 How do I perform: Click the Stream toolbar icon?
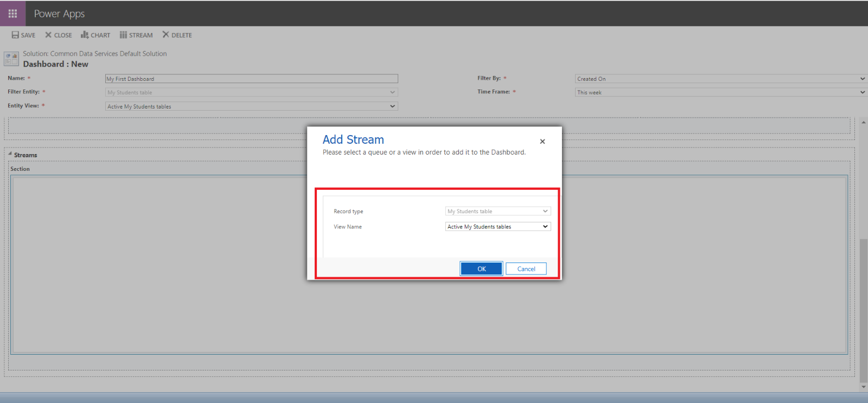123,35
